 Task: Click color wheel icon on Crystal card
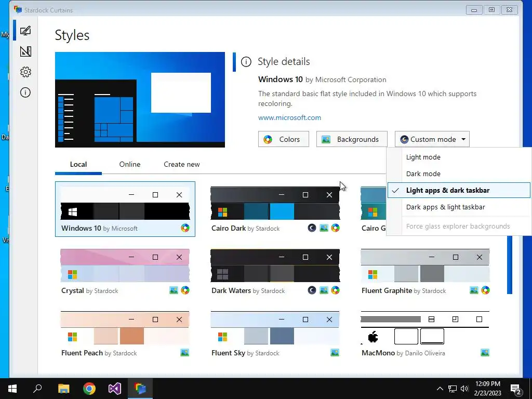(185, 290)
